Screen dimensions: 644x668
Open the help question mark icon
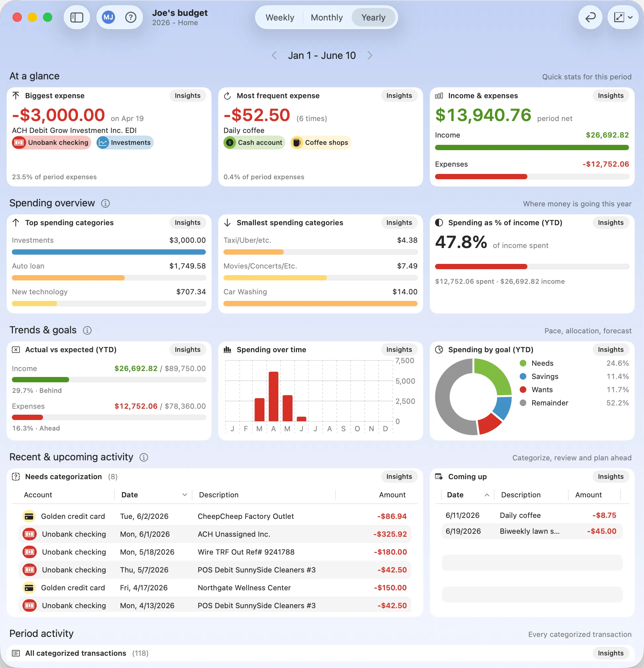click(131, 18)
